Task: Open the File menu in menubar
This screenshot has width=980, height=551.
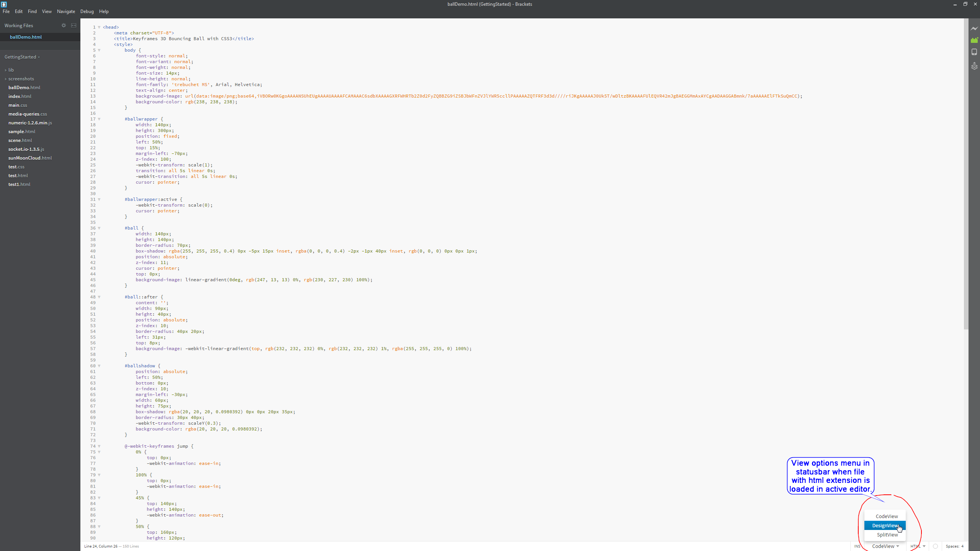Action: (6, 11)
